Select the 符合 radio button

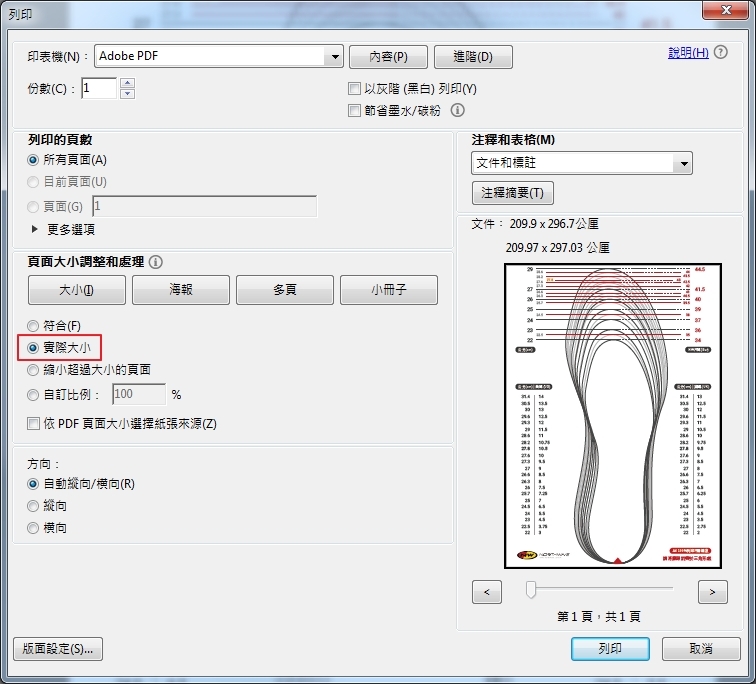(34, 326)
